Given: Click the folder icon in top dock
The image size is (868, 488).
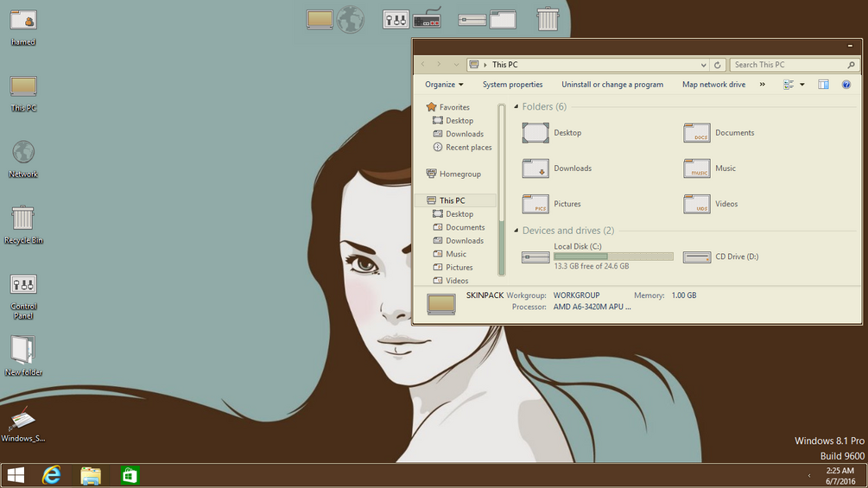Looking at the screenshot, I should 503,20.
